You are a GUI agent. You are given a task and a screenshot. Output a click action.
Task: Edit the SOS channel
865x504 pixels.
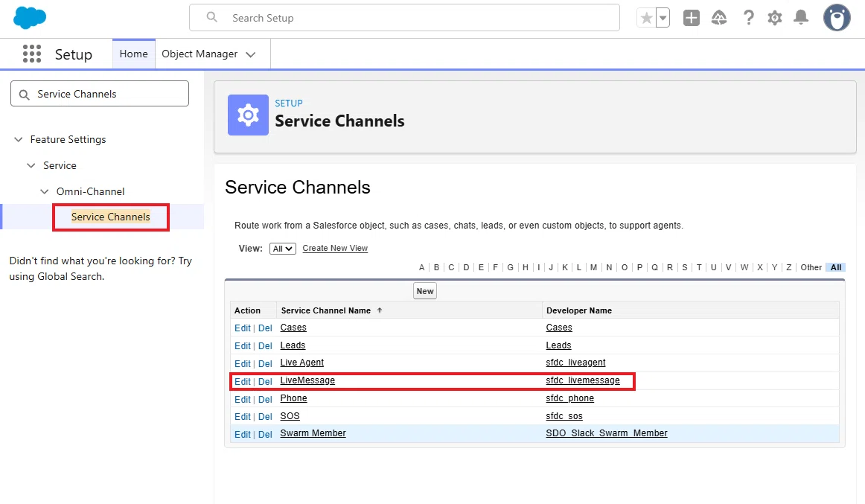[242, 417]
